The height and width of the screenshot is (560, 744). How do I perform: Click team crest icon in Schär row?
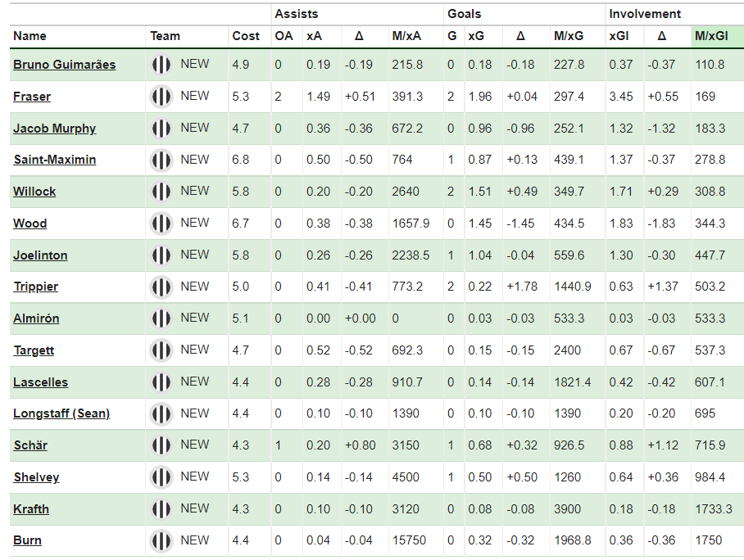tap(161, 445)
